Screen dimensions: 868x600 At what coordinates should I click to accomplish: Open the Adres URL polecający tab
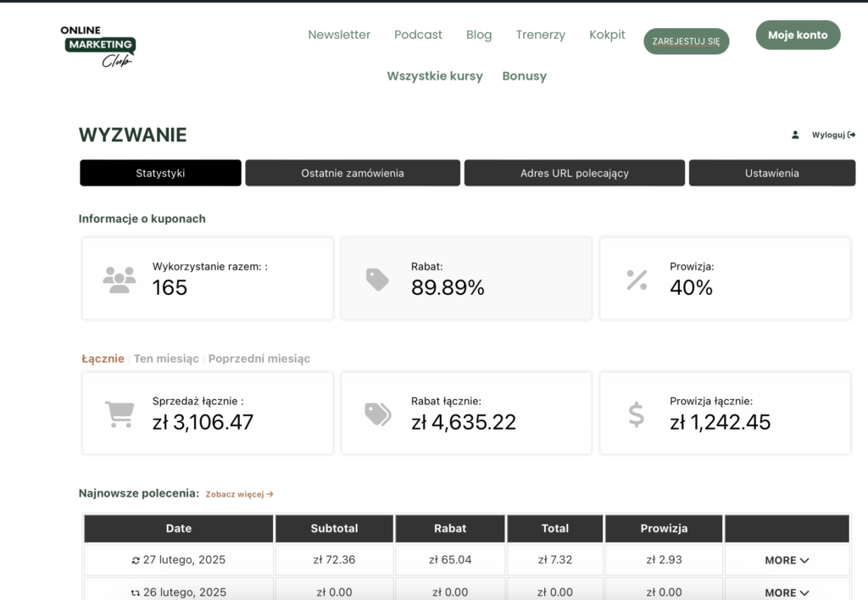(574, 173)
